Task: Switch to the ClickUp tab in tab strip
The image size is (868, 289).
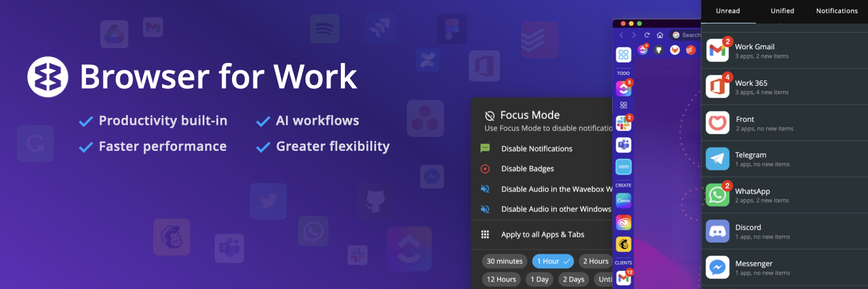Action: (643, 50)
